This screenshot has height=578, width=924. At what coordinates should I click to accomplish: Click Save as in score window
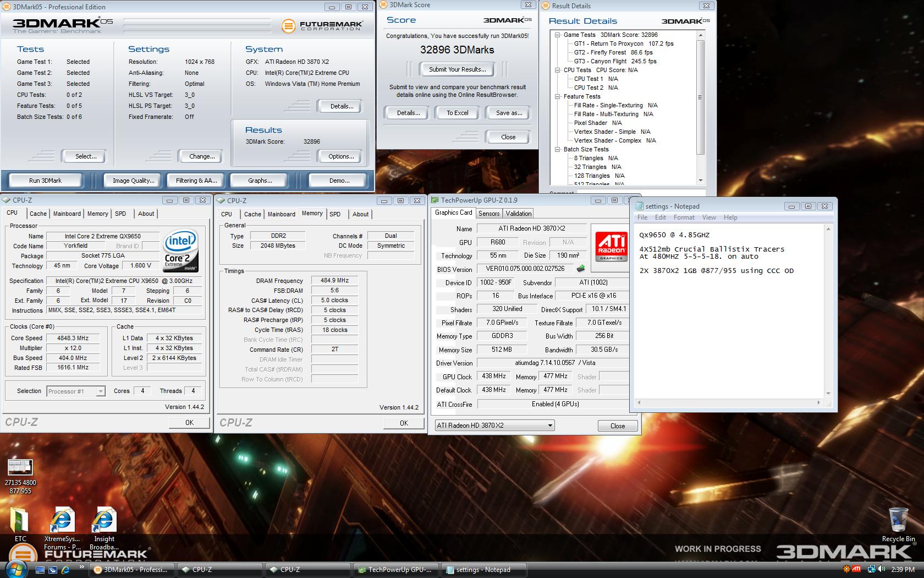click(509, 113)
